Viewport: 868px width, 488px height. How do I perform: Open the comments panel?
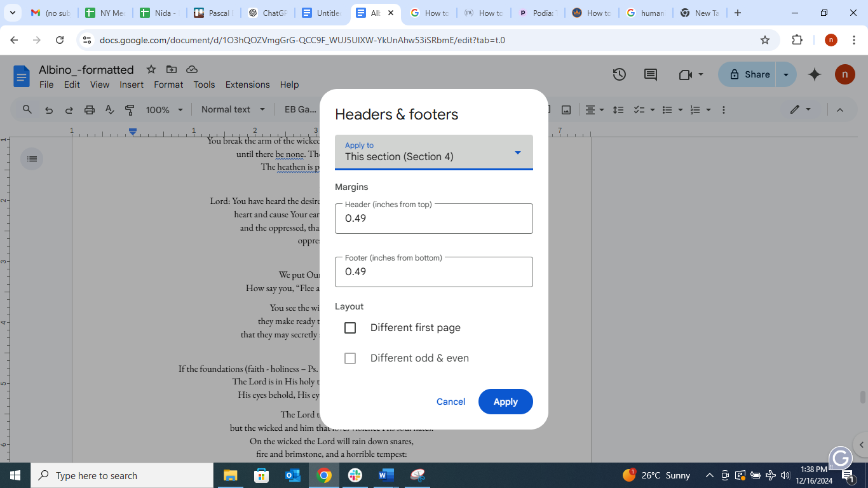click(x=649, y=74)
